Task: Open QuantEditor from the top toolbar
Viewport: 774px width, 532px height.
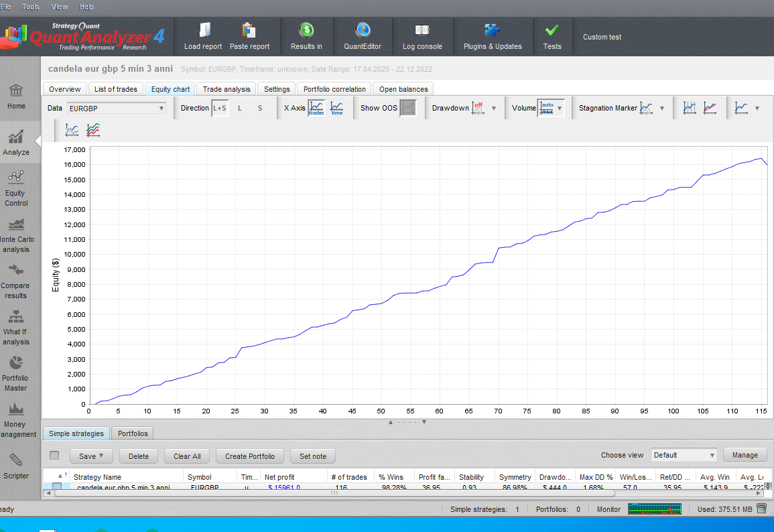Action: (363, 31)
